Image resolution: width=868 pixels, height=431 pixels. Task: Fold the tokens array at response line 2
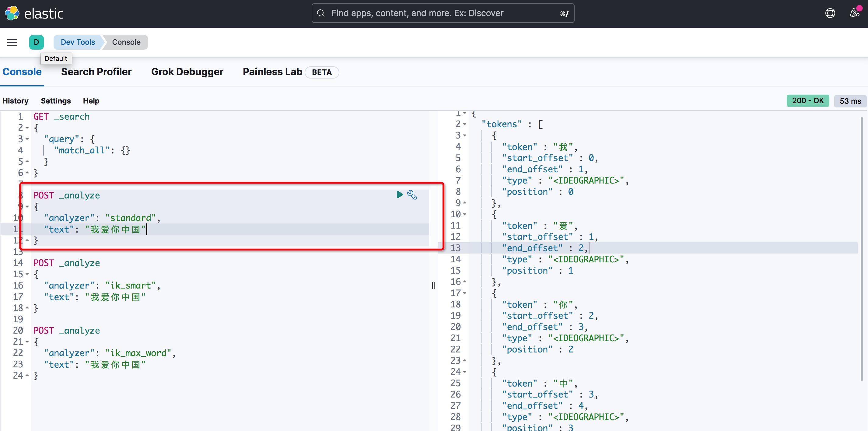(465, 124)
